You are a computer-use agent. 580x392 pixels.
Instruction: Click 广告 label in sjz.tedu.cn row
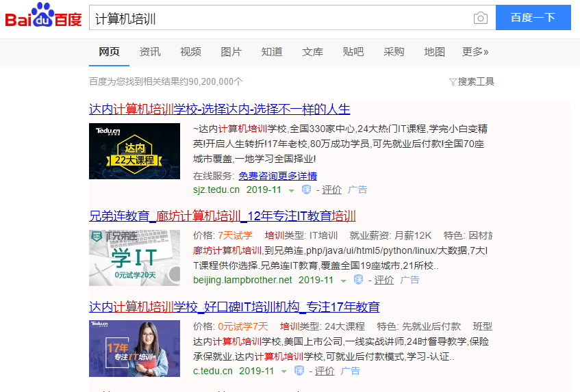tap(357, 190)
